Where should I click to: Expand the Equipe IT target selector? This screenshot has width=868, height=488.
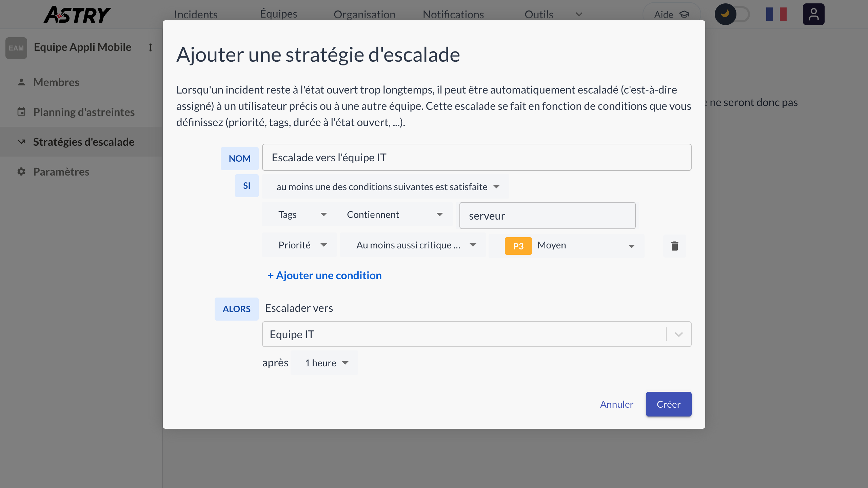[678, 334]
